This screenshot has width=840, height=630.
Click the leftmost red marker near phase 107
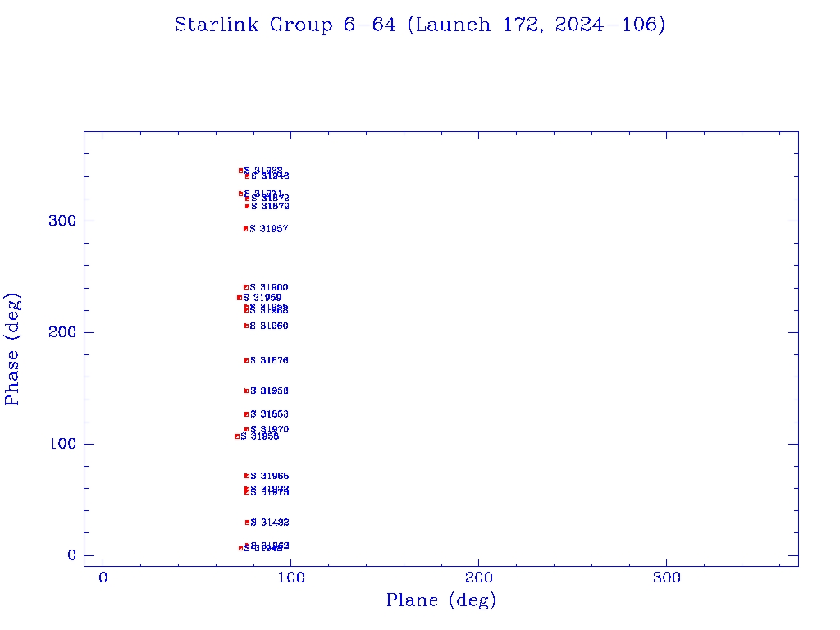coord(237,436)
